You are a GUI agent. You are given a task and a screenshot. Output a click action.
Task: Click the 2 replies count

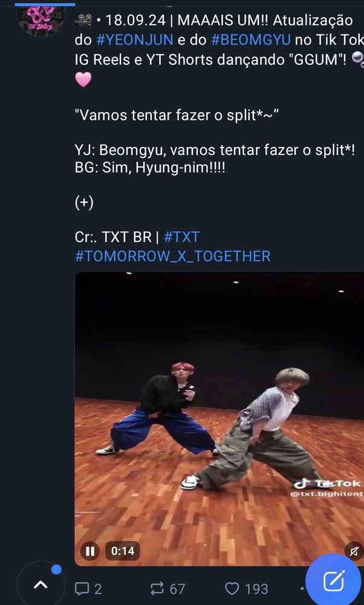[98, 589]
